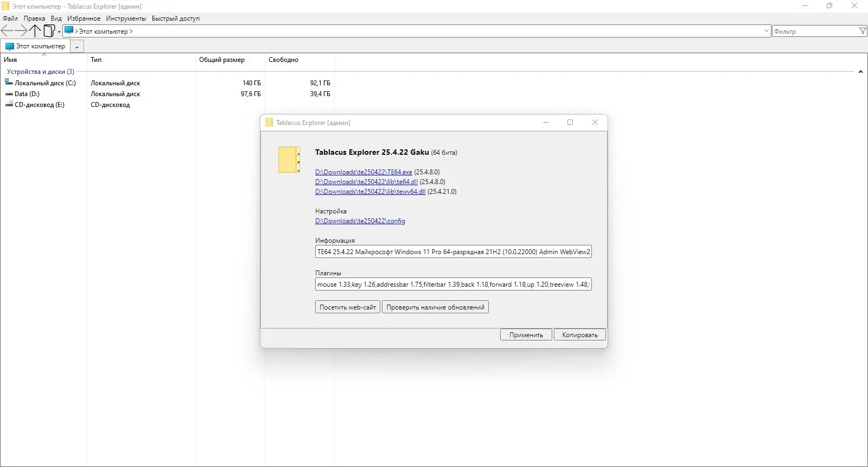Go forward with the right arrow icon

tap(21, 31)
